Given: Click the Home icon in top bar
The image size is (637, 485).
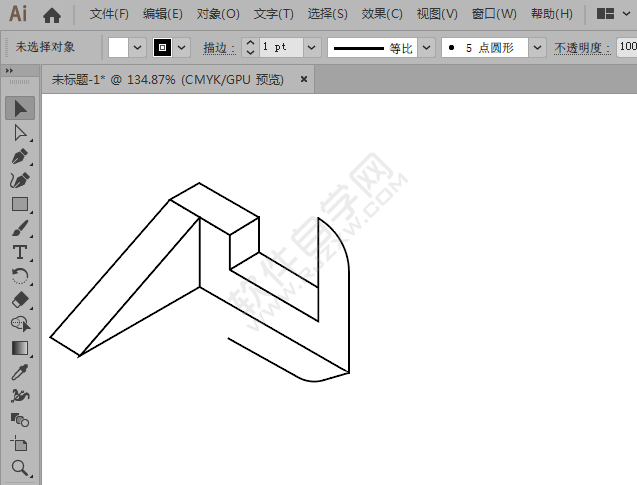Looking at the screenshot, I should coord(52,15).
